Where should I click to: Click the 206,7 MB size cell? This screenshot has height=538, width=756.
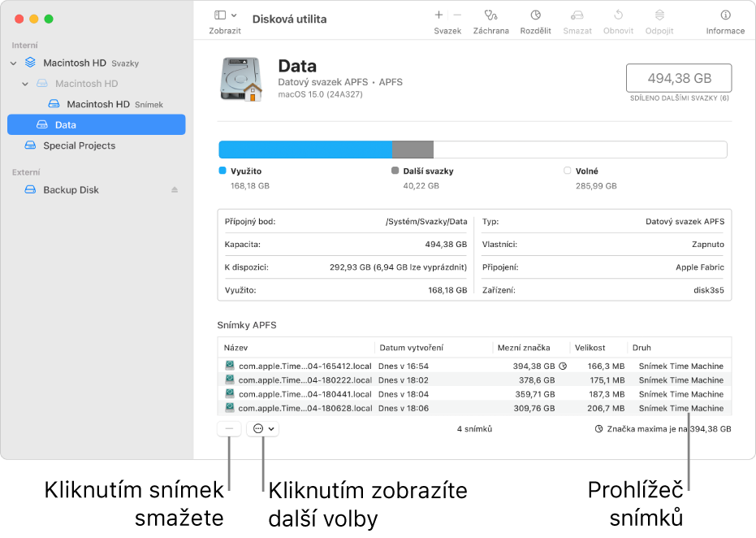tap(606, 408)
